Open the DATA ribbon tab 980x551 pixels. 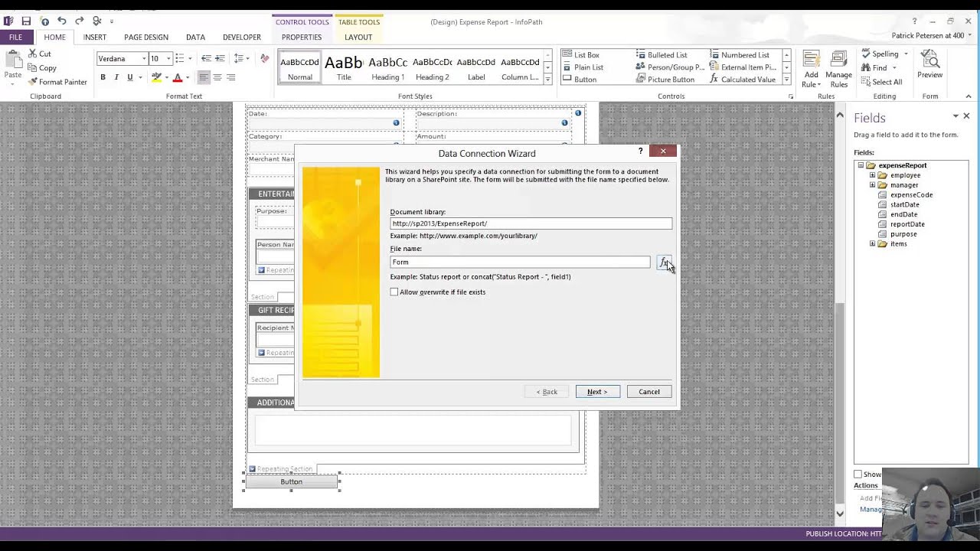click(x=195, y=37)
